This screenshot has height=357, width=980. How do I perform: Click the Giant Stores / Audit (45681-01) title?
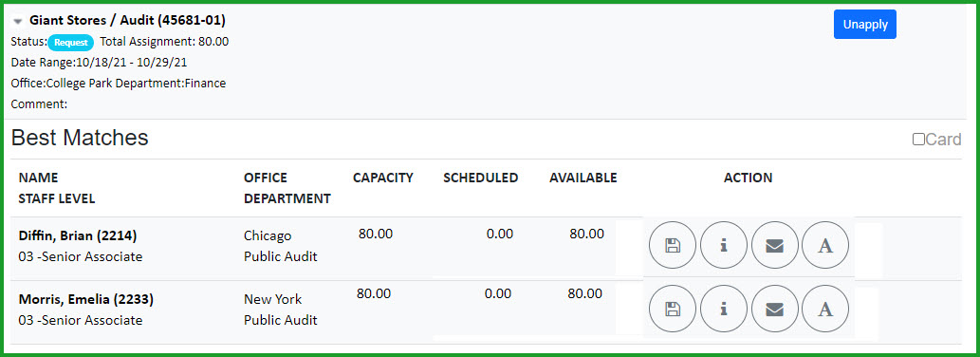click(127, 21)
